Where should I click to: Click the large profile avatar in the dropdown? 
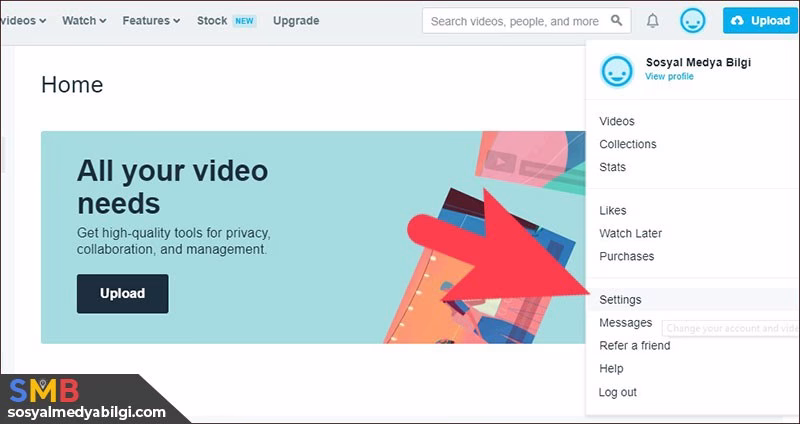617,71
